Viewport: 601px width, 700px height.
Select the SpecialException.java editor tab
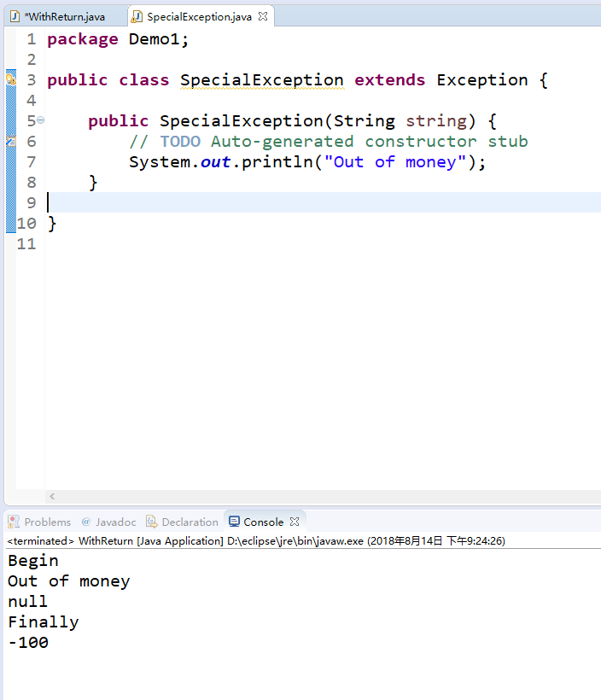199,17
